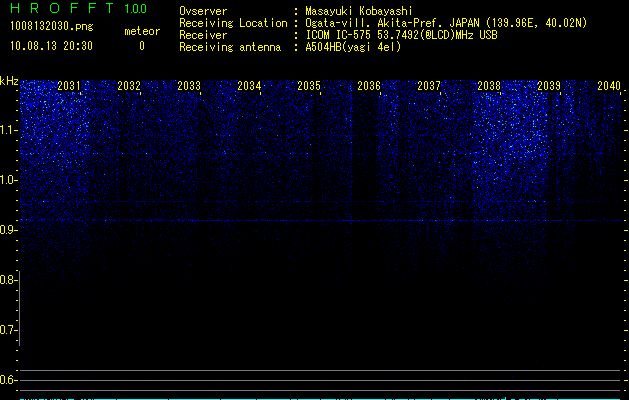This screenshot has height=400, width=629.
Task: Click the Receiving antenna label
Action: (x=230, y=47)
